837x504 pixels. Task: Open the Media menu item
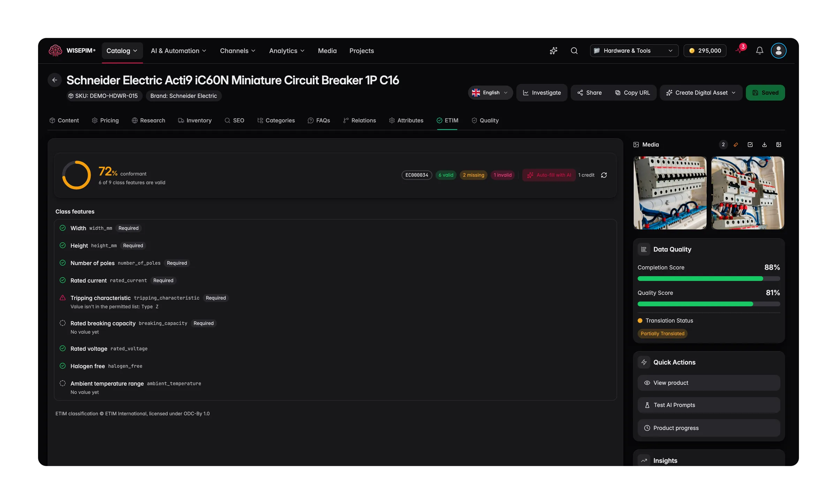tap(327, 51)
